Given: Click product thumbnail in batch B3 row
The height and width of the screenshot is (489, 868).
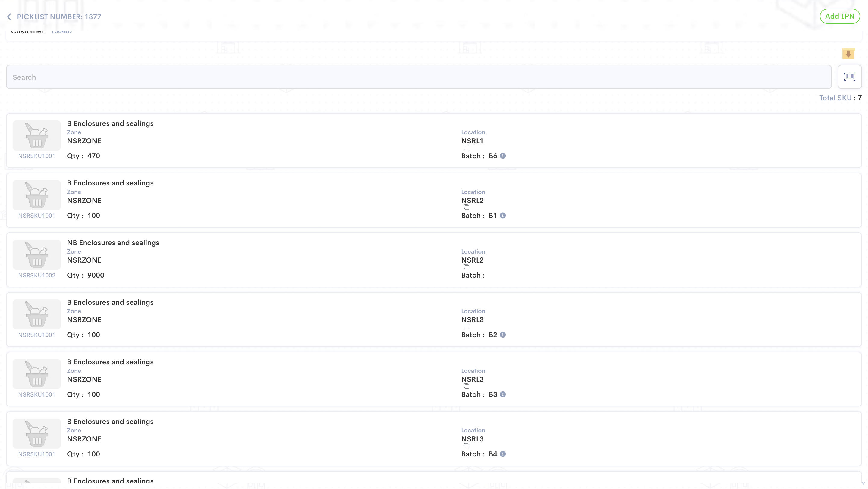Looking at the screenshot, I should coord(37,374).
